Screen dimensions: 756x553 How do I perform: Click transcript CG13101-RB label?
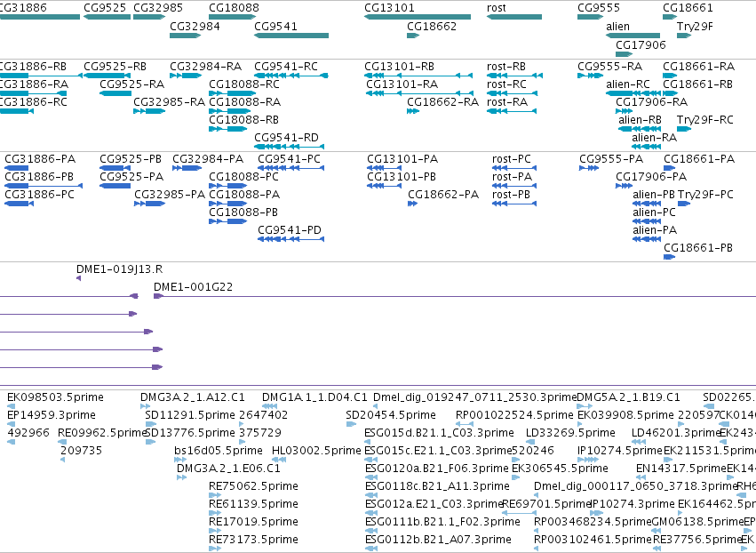(399, 67)
